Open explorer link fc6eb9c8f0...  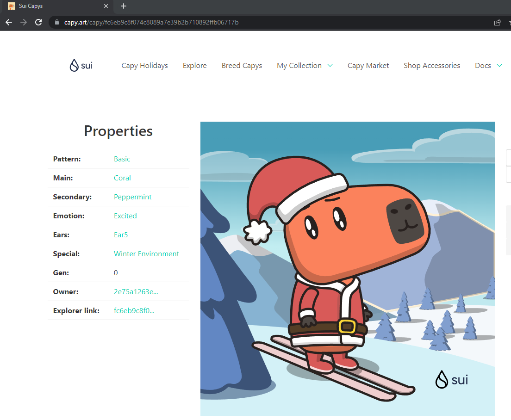[134, 310]
